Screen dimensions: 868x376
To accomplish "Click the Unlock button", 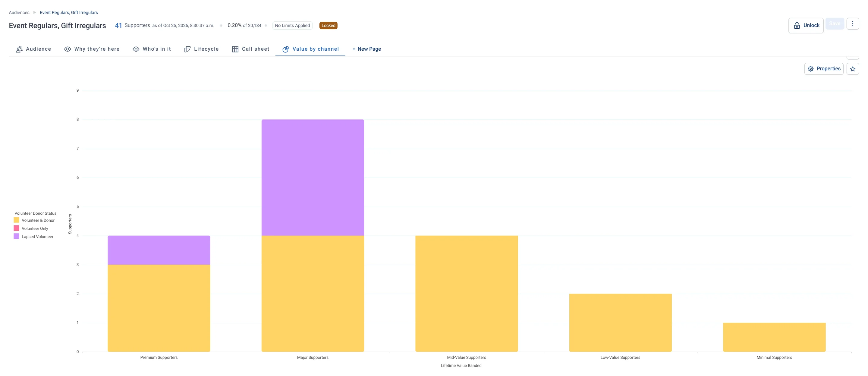I will pyautogui.click(x=806, y=25).
